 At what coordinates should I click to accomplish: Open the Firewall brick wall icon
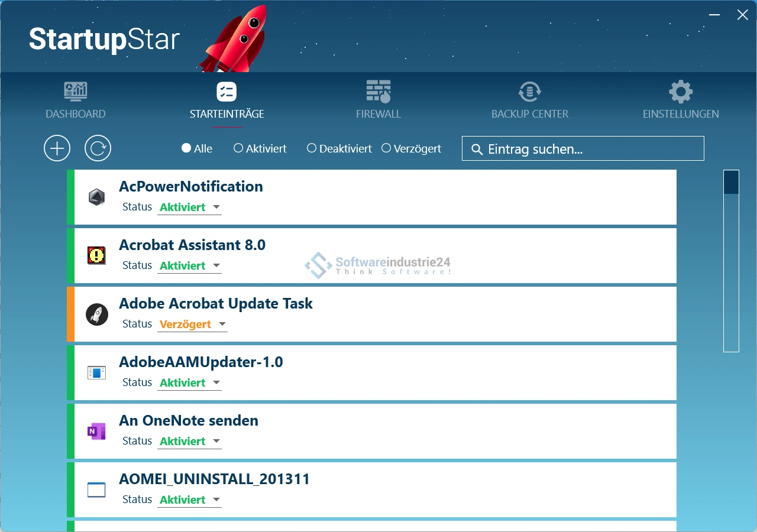[378, 92]
